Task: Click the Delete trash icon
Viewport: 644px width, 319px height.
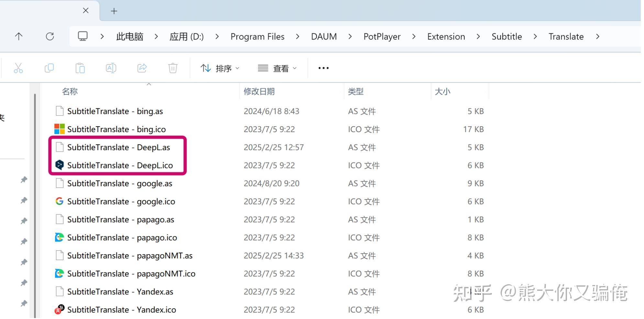Action: point(173,68)
